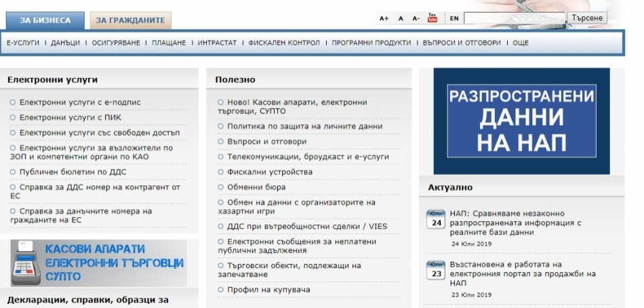Open Обменни бюра link
The image size is (644, 308).
pos(256,187)
